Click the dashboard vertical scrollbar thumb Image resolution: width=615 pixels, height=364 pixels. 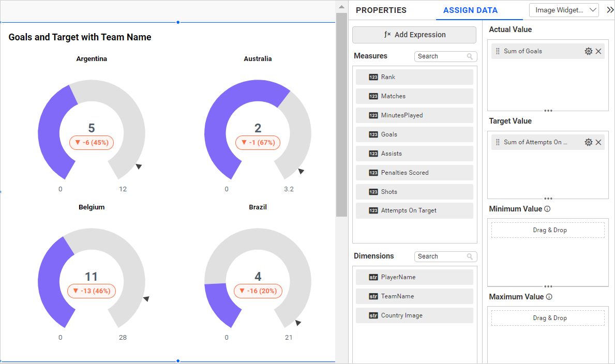(341, 114)
